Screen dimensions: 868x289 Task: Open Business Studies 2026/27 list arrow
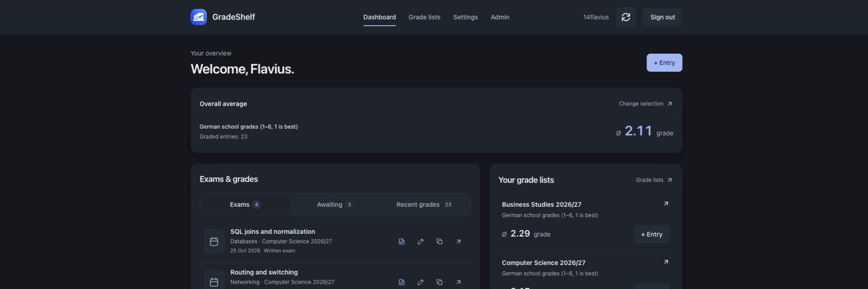[x=666, y=204]
